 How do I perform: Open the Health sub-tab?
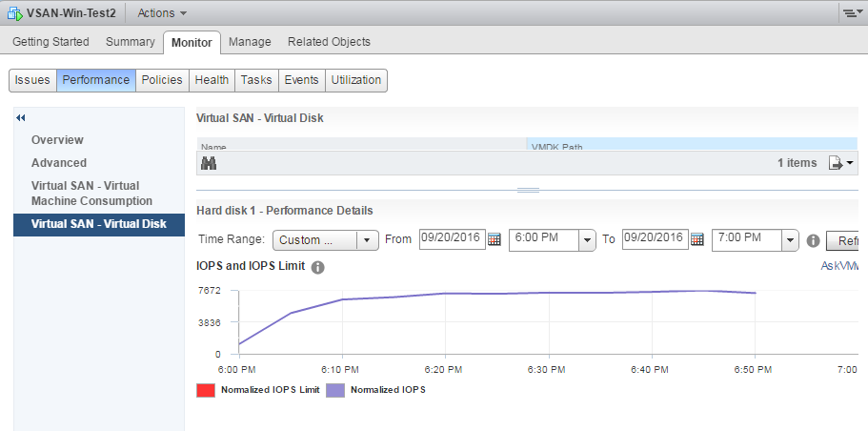(212, 80)
